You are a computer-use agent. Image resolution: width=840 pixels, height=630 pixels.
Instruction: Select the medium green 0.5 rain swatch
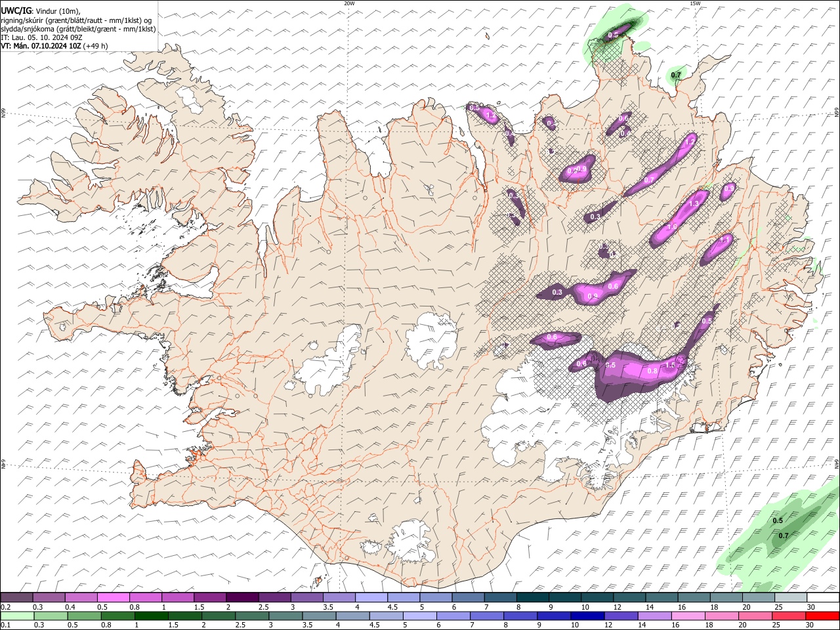click(x=84, y=616)
